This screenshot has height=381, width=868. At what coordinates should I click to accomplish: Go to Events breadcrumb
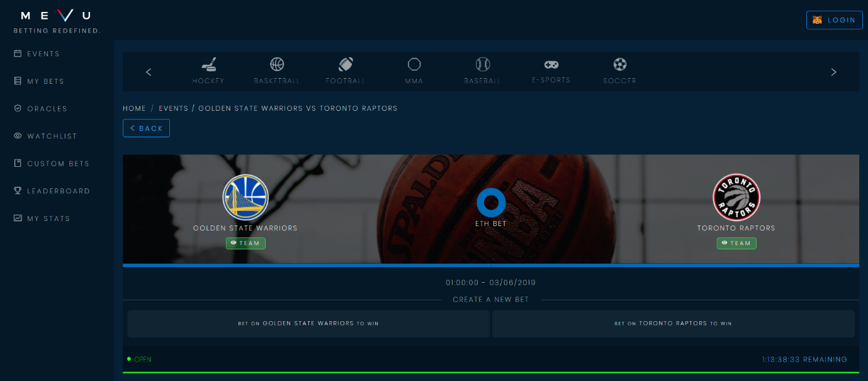click(174, 108)
